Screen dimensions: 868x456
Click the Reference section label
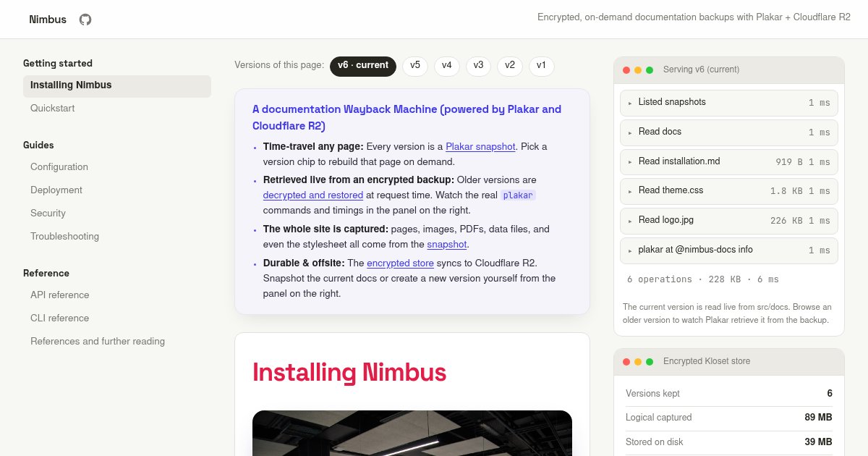pos(46,274)
